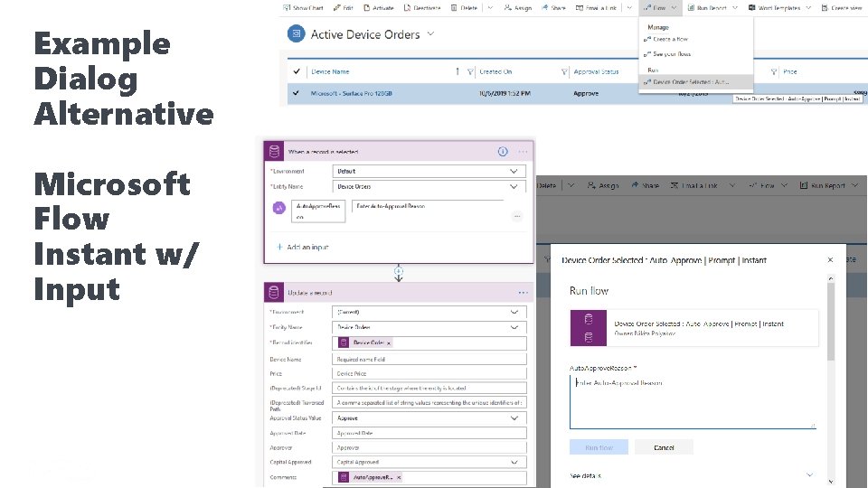Click Assign in the top command bar
This screenshot has width=868, height=488.
tap(518, 8)
